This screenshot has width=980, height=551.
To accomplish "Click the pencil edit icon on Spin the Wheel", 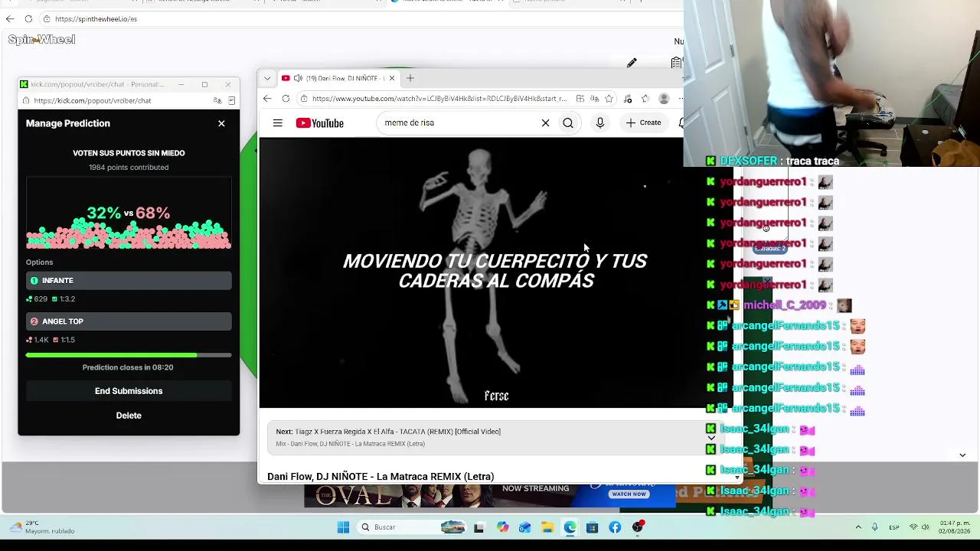I will click(632, 63).
